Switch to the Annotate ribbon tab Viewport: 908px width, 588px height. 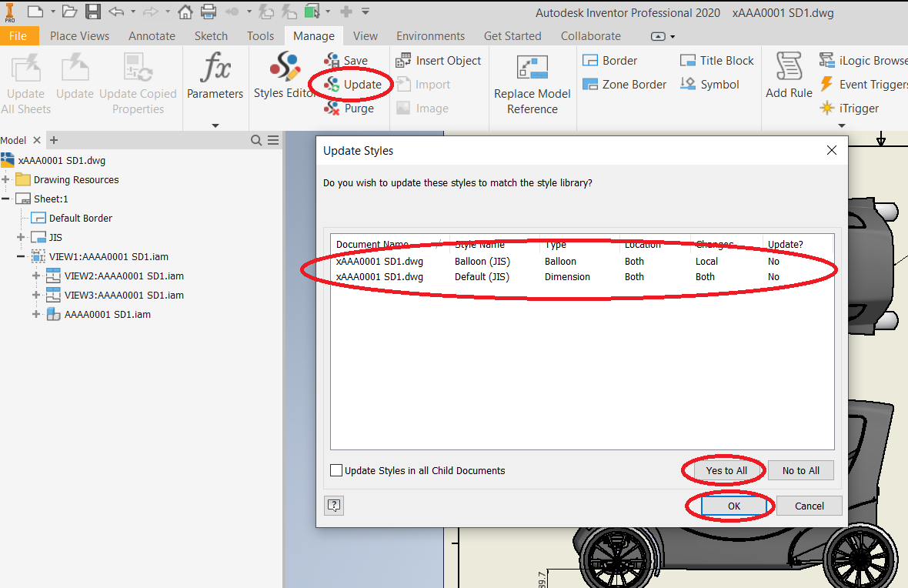click(x=152, y=36)
